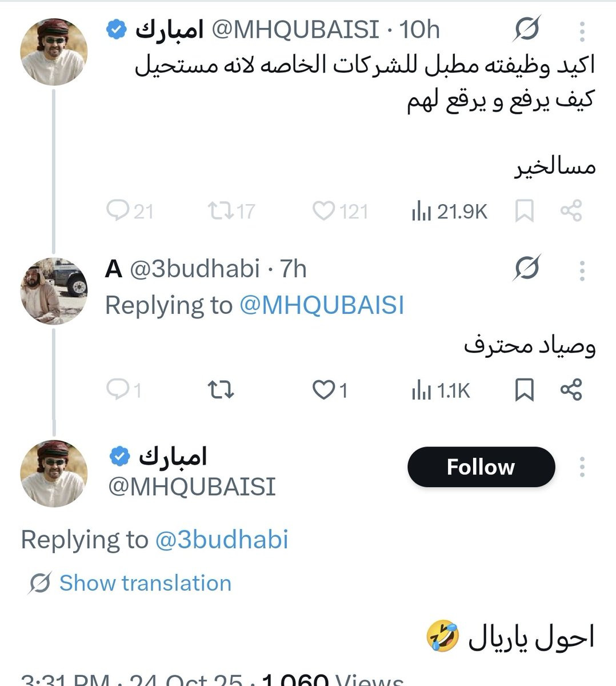Open more options next to Follow button

tap(582, 467)
